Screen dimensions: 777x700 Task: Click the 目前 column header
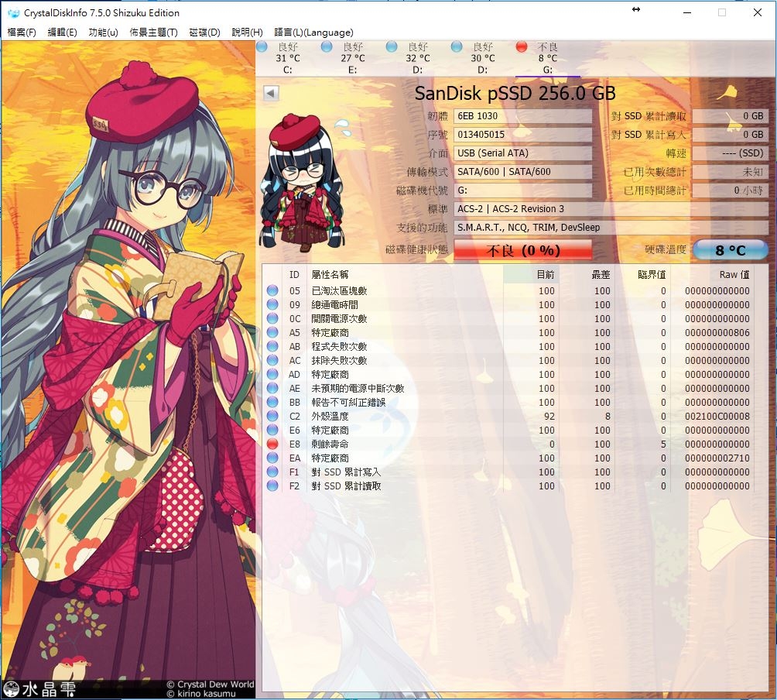click(530, 275)
